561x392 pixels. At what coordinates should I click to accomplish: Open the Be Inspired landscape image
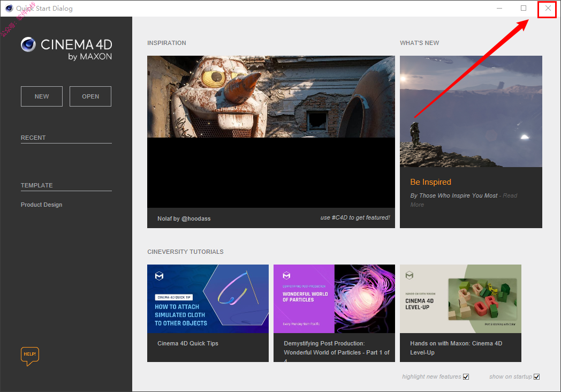[471, 111]
